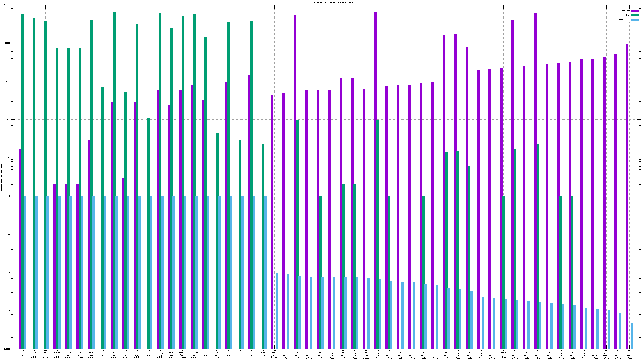Click the 'Score (0..1)' legend label

(624, 20)
